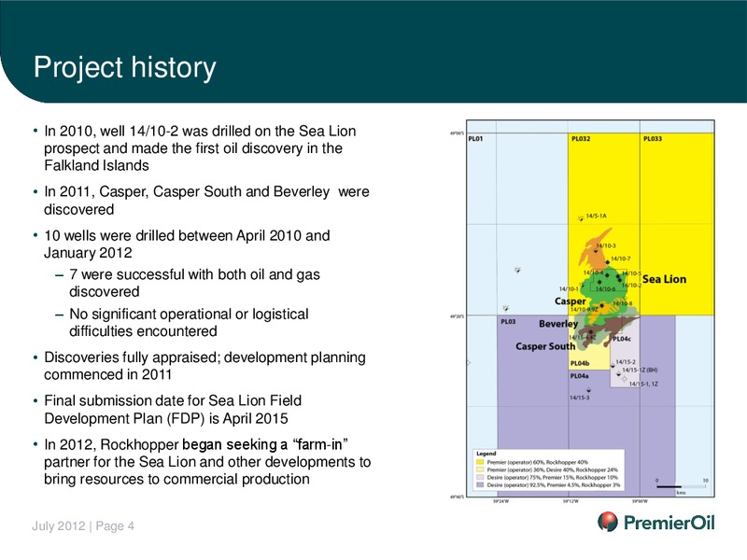This screenshot has height=560, width=747.
Task: Select pale yellow Premier 36% legend swatch
Action: [480, 469]
